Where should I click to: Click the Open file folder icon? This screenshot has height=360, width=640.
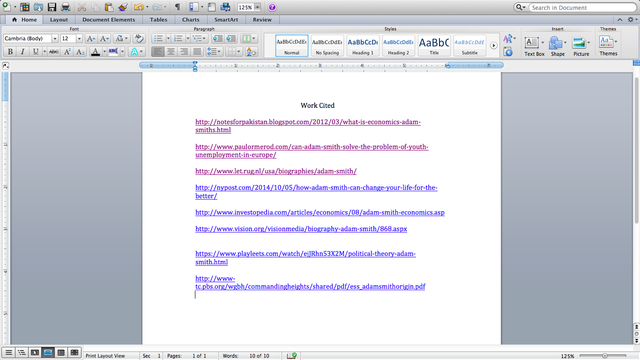[38, 7]
